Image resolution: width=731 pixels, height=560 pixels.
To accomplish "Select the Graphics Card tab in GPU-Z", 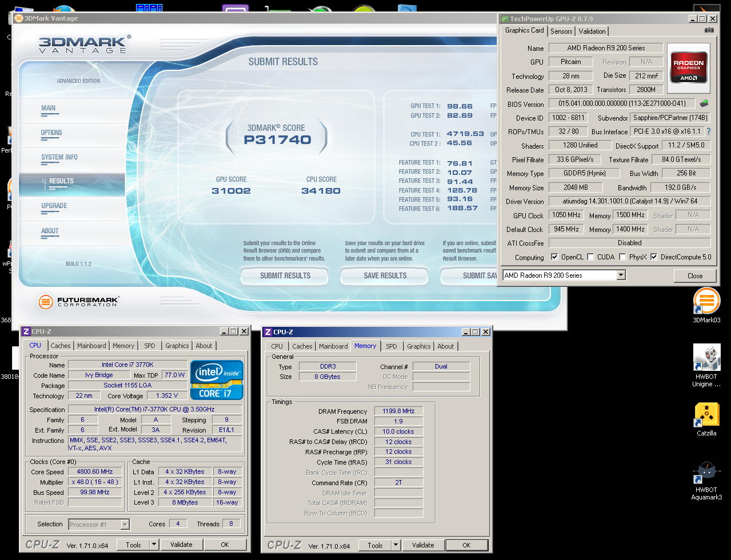I will click(525, 30).
